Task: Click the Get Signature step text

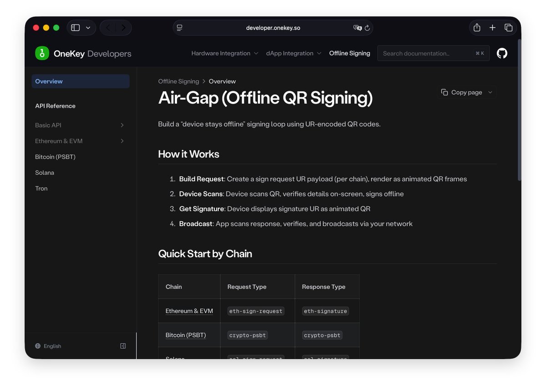Action: (x=275, y=209)
